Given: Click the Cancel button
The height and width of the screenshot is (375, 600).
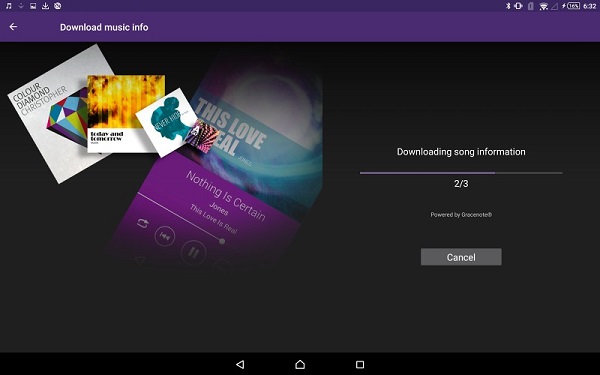Looking at the screenshot, I should tap(461, 257).
